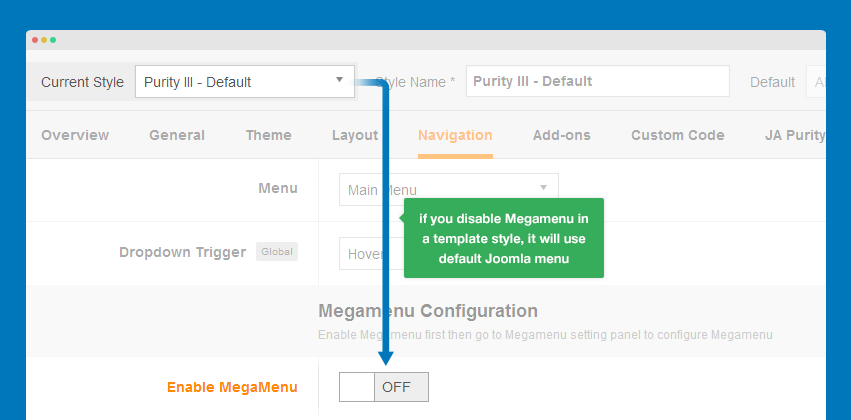Open the Layout tab
851x420 pixels.
(355, 135)
